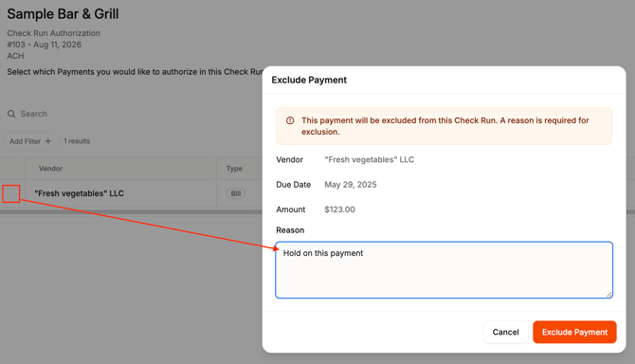Click the Bill type badge
This screenshot has height=364, width=635.
point(236,193)
